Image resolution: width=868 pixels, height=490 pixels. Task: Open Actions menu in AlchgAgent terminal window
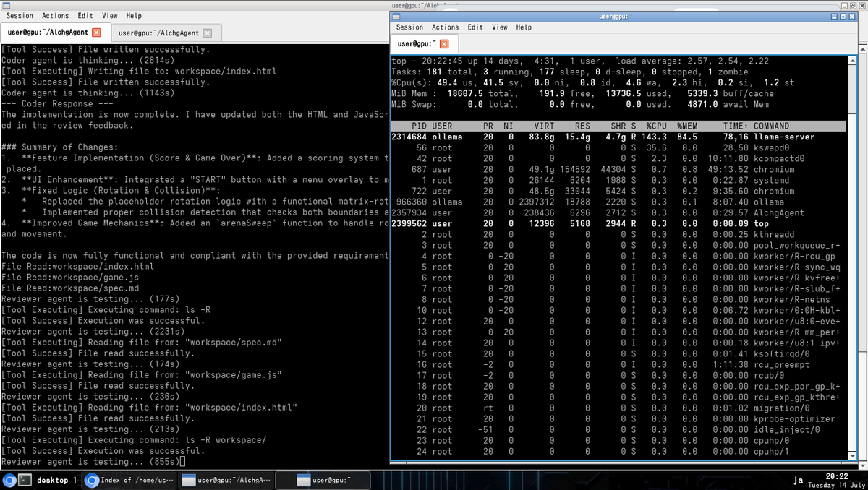(56, 16)
